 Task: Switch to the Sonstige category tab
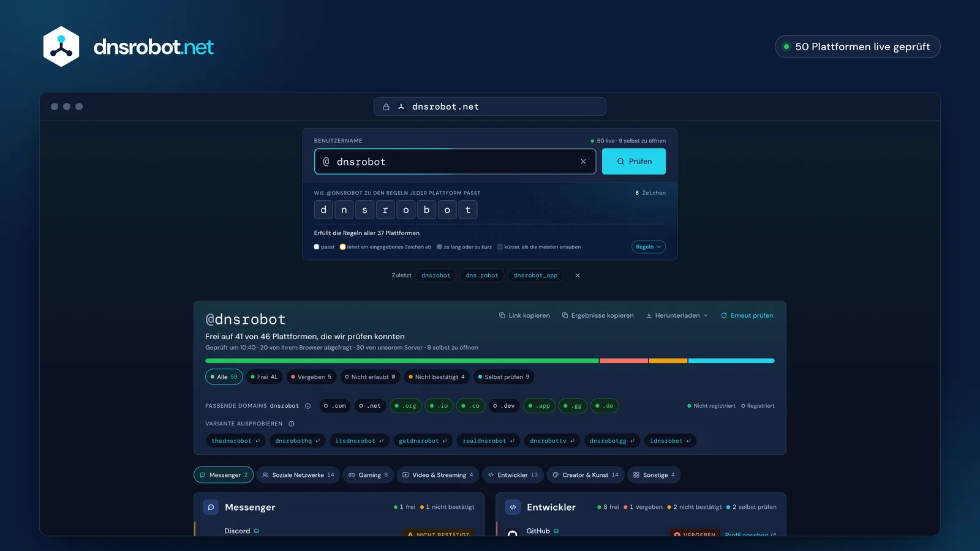click(x=654, y=475)
